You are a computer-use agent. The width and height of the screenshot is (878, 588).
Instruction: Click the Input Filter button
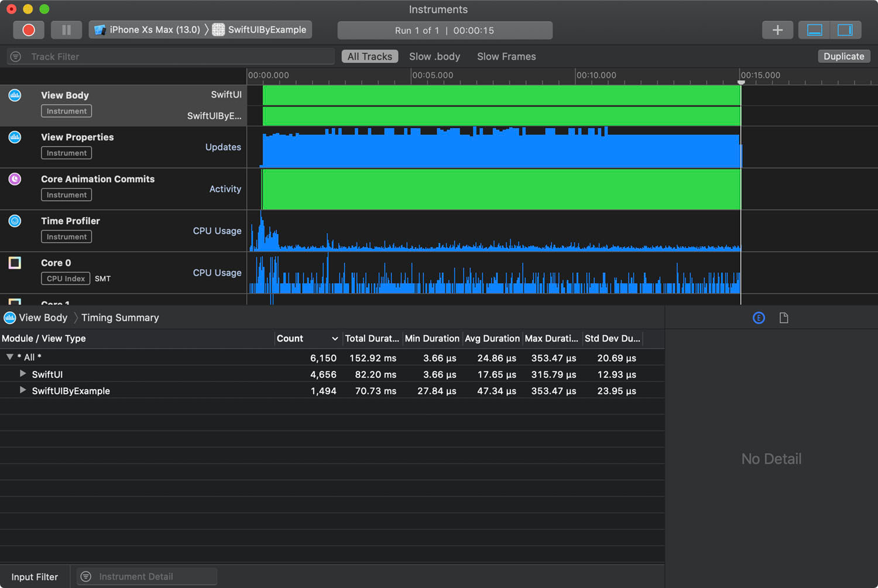(35, 577)
